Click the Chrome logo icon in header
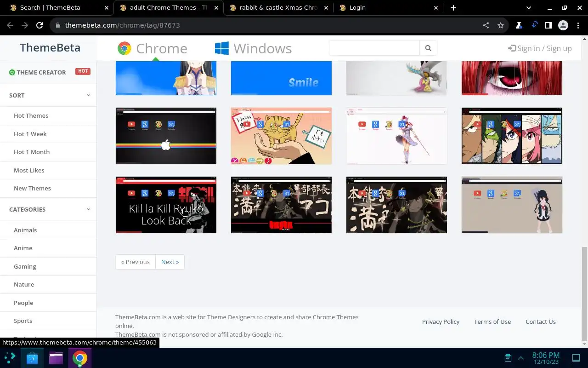Image resolution: width=588 pixels, height=368 pixels. click(124, 48)
